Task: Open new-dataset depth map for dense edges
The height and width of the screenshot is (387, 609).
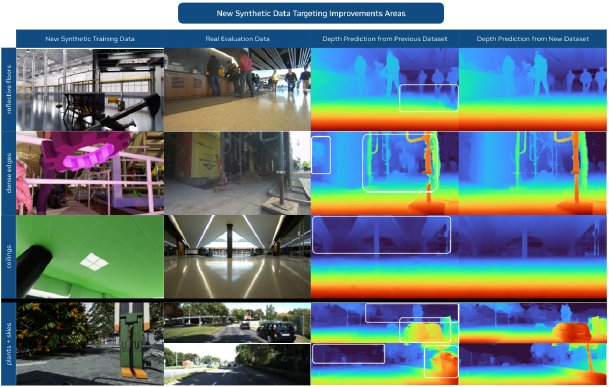Action: pyautogui.click(x=532, y=173)
